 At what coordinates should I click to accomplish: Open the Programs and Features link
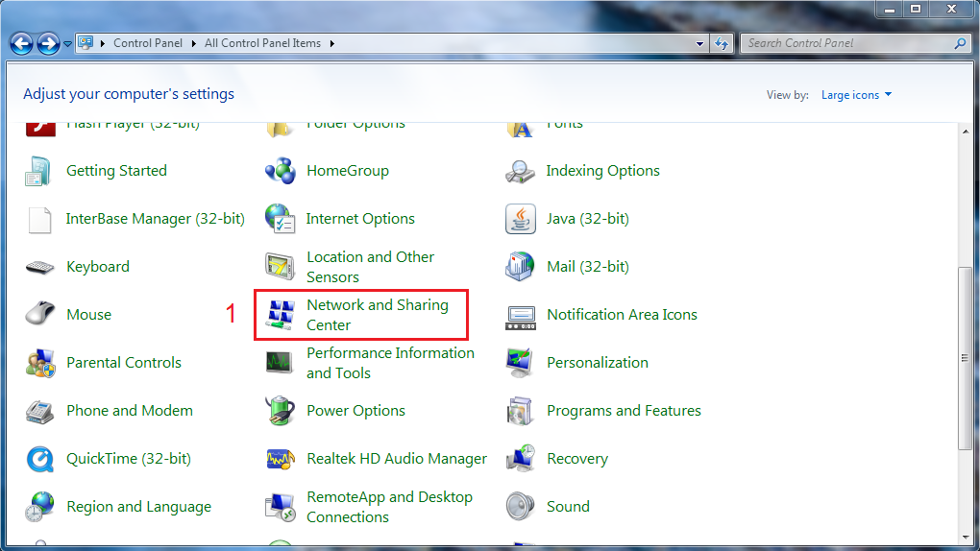click(x=624, y=411)
